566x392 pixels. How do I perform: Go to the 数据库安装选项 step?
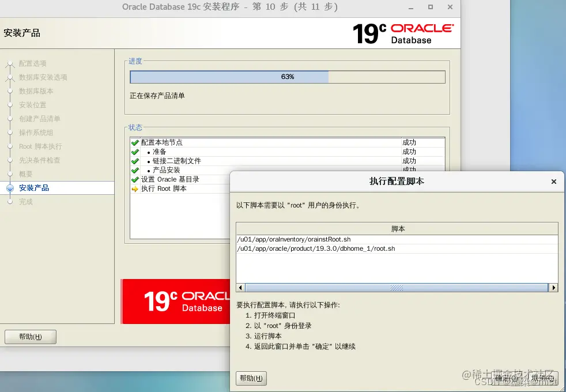pos(43,77)
